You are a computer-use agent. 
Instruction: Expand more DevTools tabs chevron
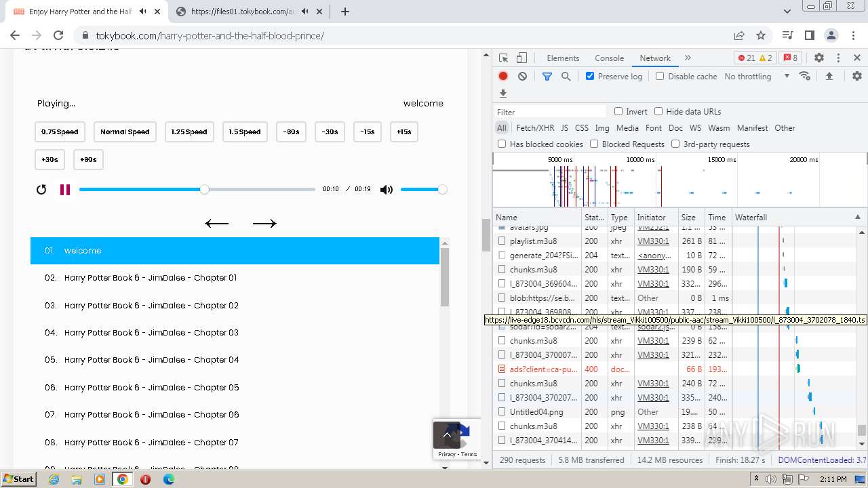pyautogui.click(x=688, y=58)
